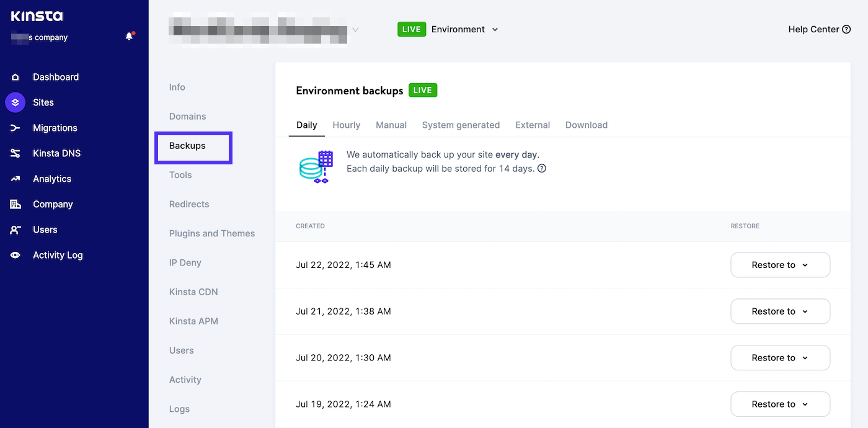
Task: Click the backup retention tooltip question mark
Action: [x=541, y=168]
